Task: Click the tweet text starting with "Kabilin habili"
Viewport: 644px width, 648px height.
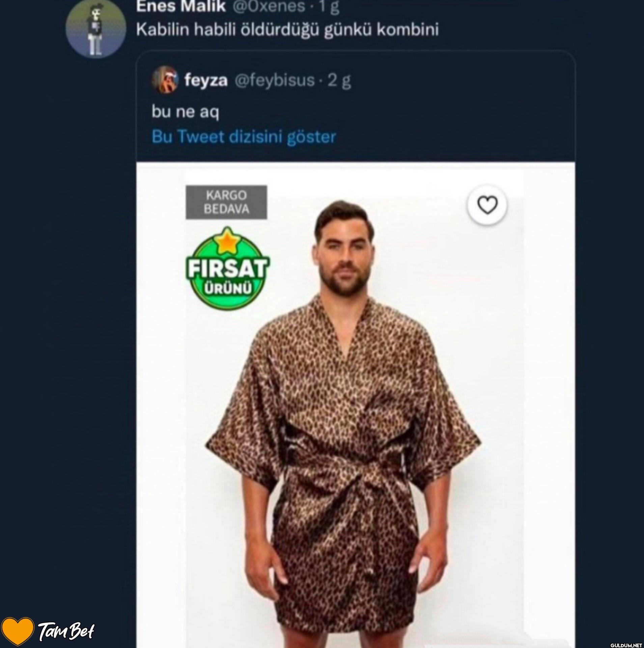Action: pyautogui.click(x=287, y=30)
